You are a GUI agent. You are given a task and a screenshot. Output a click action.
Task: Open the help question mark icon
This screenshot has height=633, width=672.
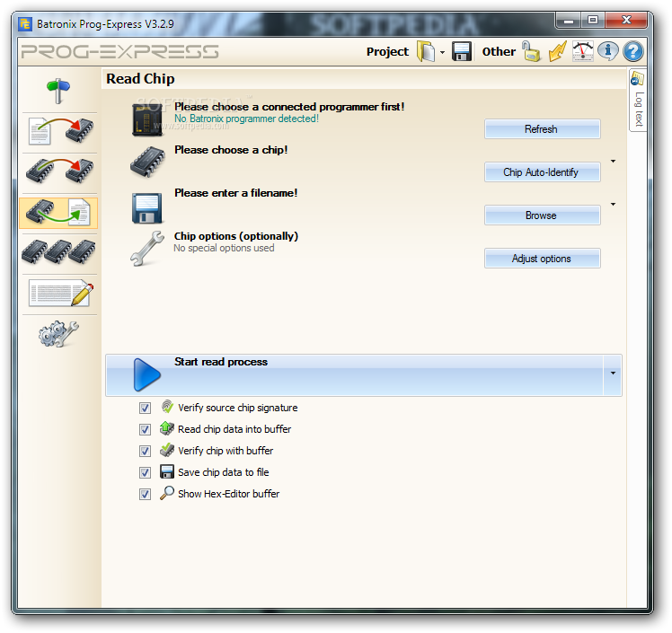(633, 52)
